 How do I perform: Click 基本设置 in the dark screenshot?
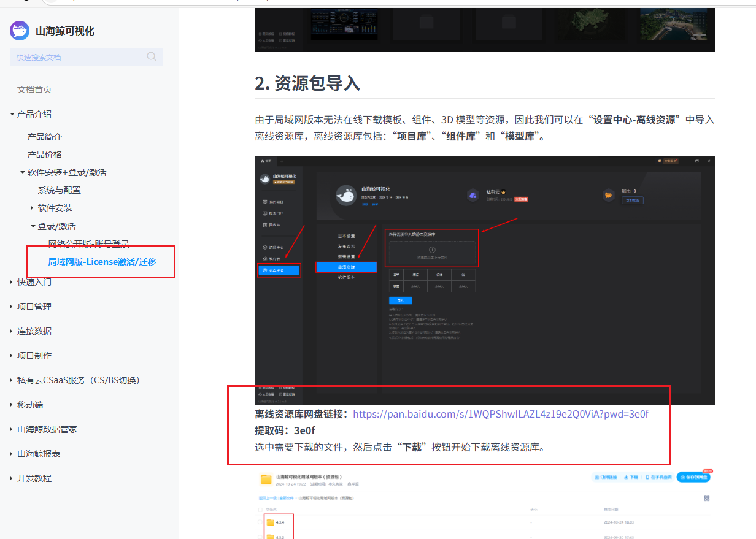pos(346,236)
